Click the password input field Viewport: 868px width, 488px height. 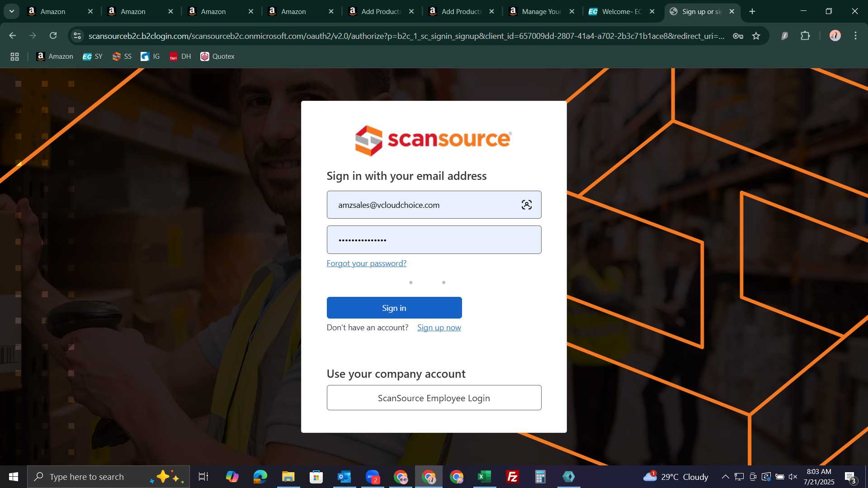tap(434, 239)
